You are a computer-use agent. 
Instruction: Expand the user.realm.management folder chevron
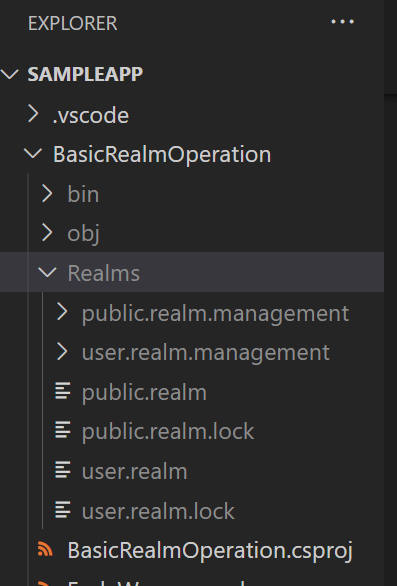coord(62,352)
